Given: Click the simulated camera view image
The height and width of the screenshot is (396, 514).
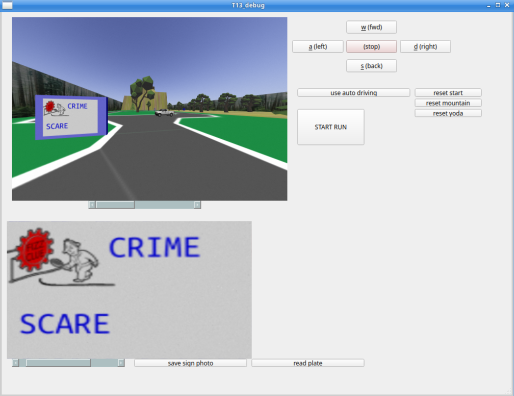Looking at the screenshot, I should coord(149,109).
